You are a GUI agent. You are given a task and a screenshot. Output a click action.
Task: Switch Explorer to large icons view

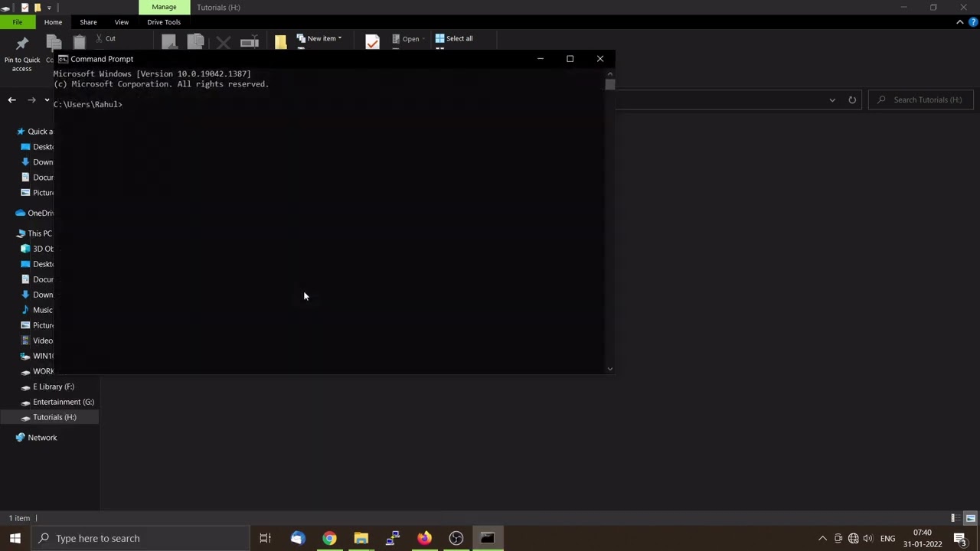pos(970,518)
